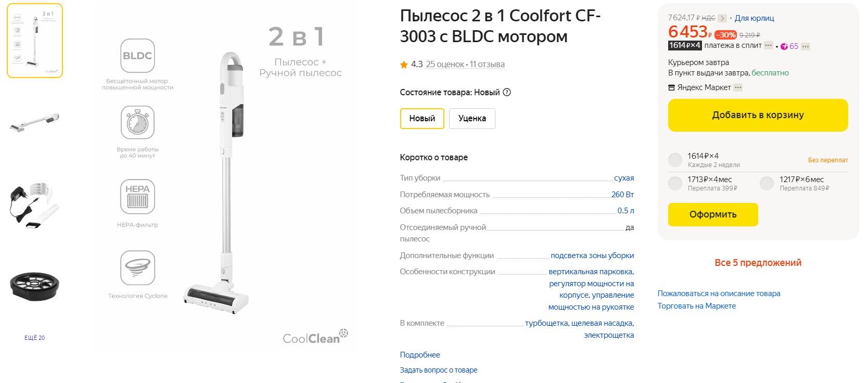Click the dots after the 65 cashback points
This screenshot has height=383, width=868.
pos(806,46)
